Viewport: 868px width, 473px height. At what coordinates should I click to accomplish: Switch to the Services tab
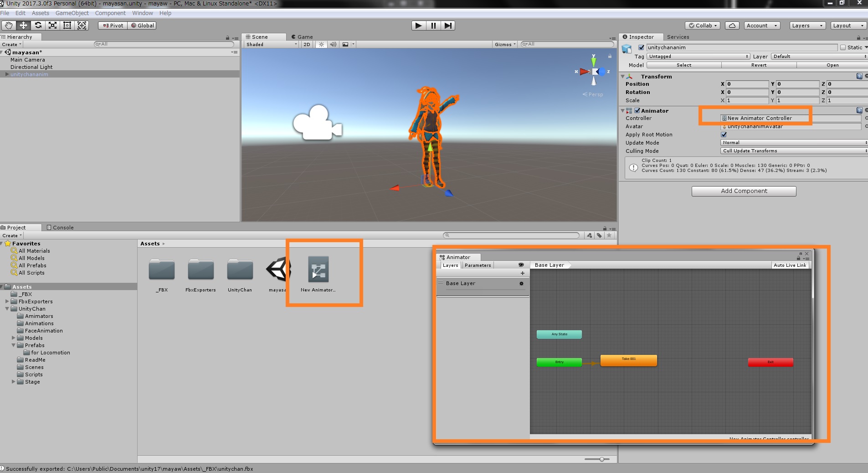(x=678, y=37)
